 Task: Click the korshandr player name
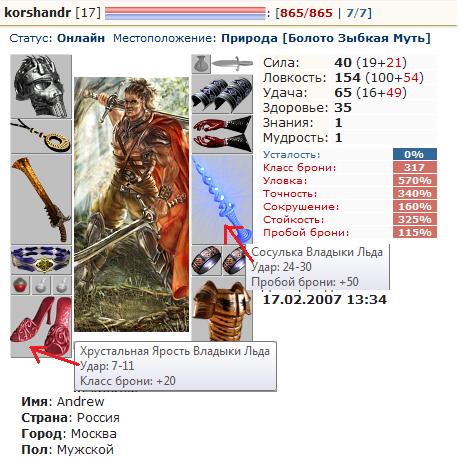coord(37,13)
